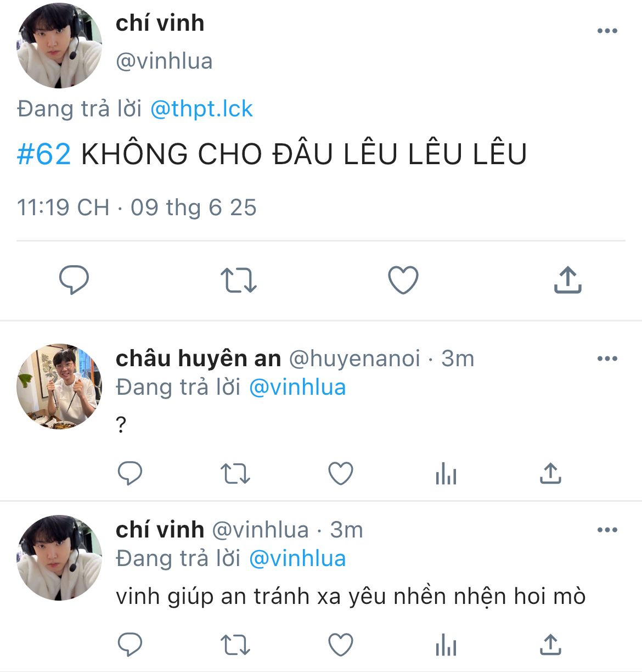Viewport: 642px width, 672px height.
Task: Share the main tweet via upload icon
Action: coord(567,280)
